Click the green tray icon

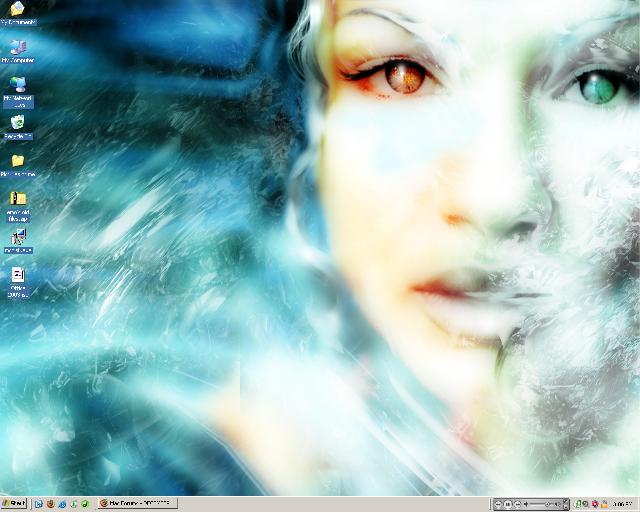[x=578, y=504]
